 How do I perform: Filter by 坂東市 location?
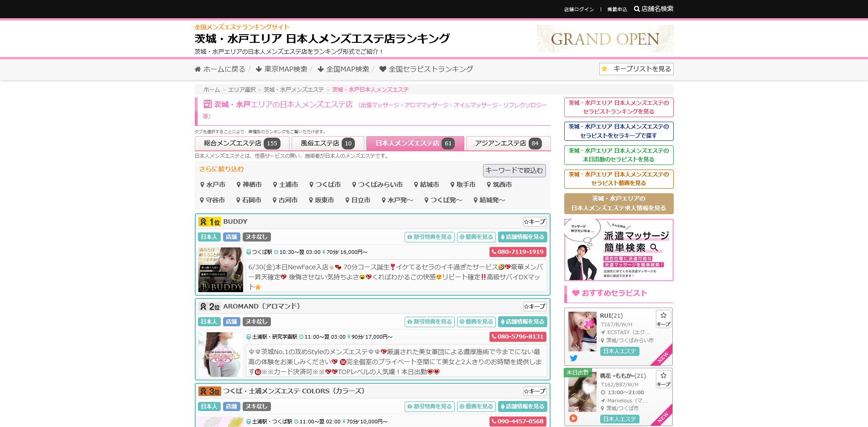coord(322,200)
